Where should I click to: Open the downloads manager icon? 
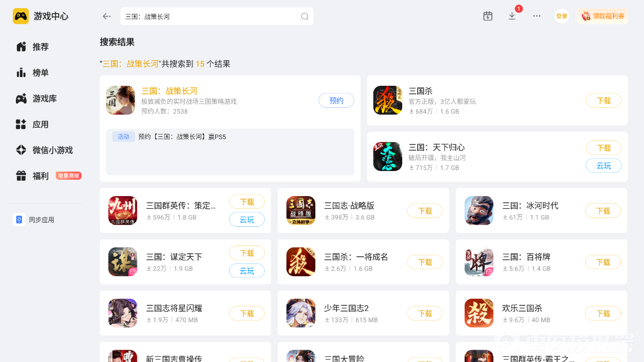coord(512,16)
